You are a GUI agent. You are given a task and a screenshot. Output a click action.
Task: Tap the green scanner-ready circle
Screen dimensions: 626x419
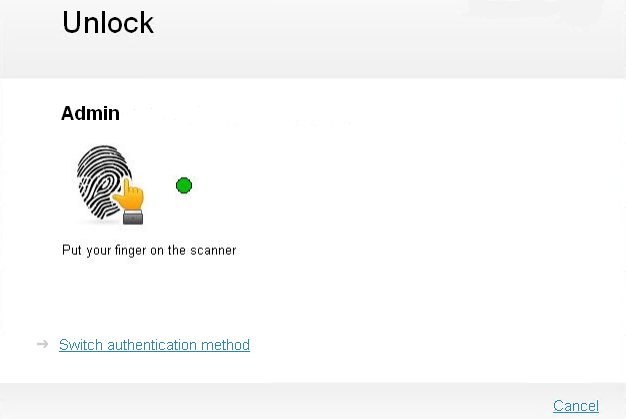(184, 186)
